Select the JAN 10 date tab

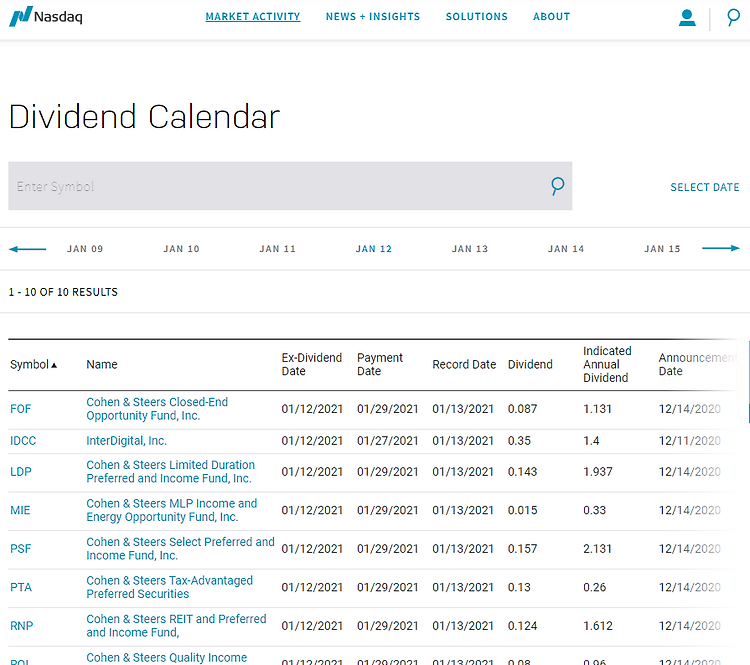181,249
